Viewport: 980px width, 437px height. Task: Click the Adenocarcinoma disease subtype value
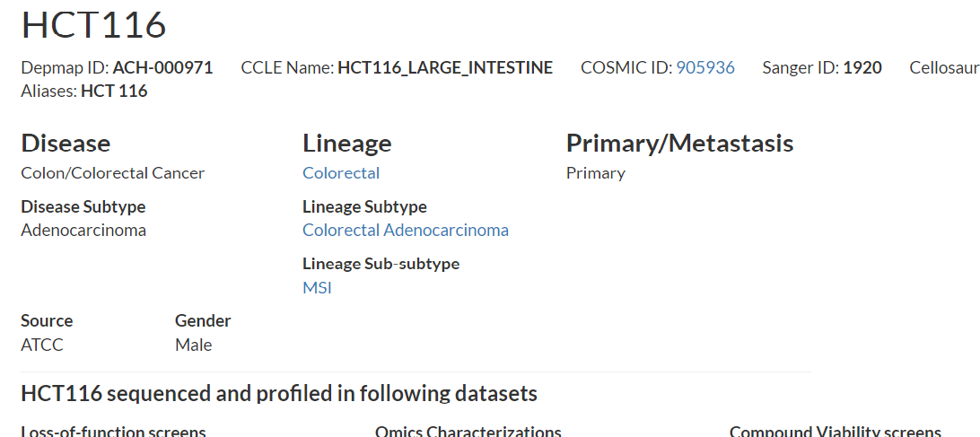pos(83,230)
